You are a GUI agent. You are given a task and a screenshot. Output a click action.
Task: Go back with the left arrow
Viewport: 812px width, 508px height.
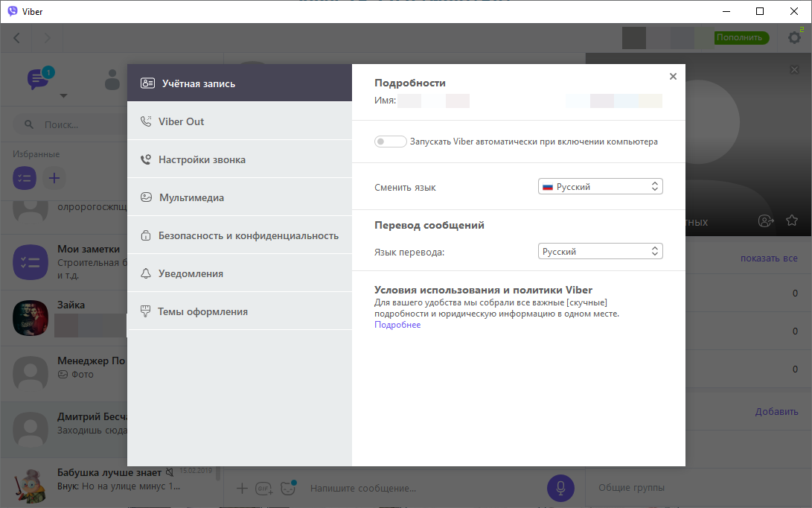coord(17,38)
